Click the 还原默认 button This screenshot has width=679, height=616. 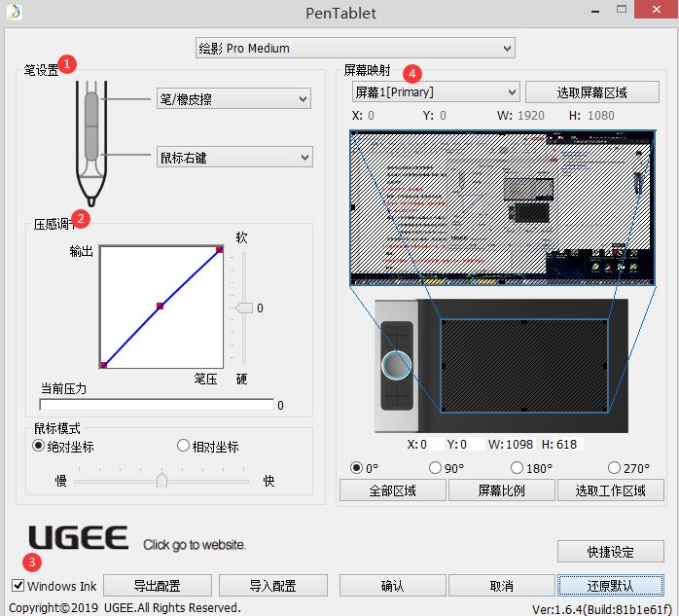[610, 586]
